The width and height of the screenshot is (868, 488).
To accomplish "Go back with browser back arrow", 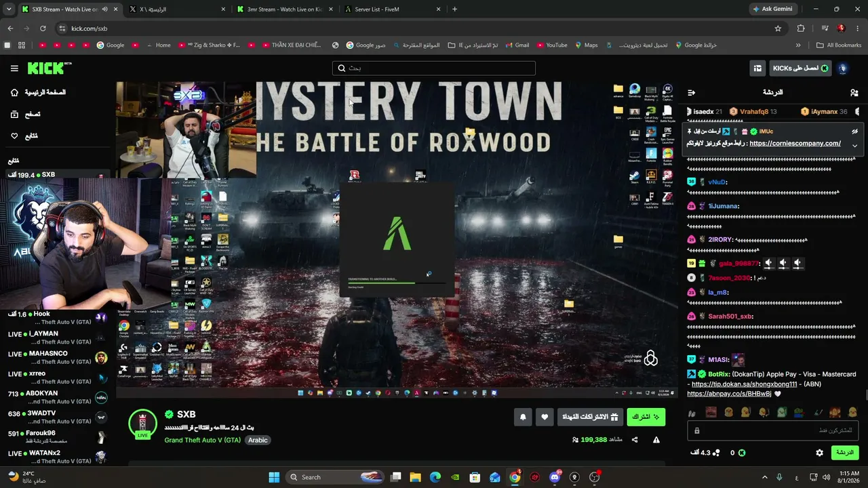I will coord(10,28).
